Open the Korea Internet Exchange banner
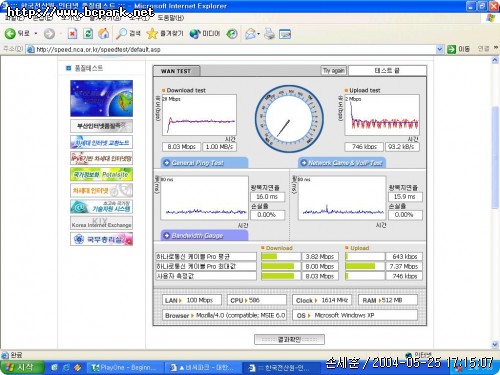The width and height of the screenshot is (500, 375). tap(101, 223)
